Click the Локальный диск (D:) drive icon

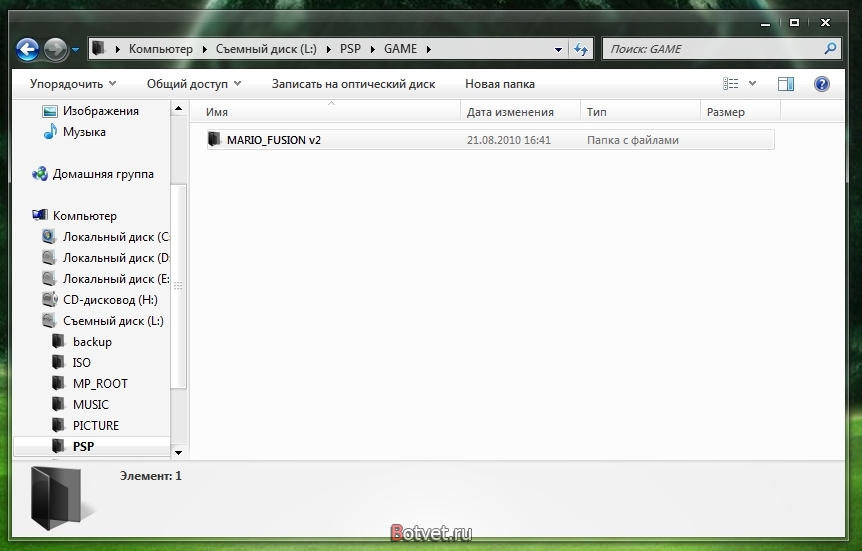tap(49, 258)
